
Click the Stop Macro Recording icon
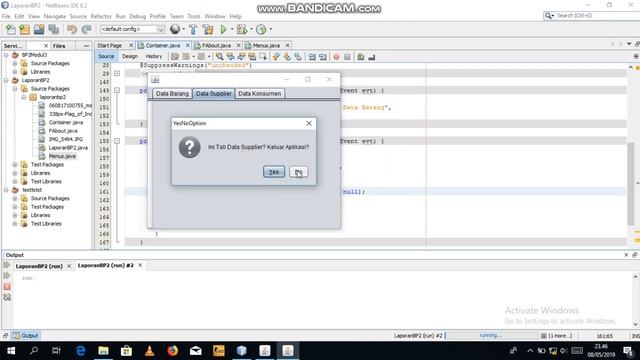point(347,57)
